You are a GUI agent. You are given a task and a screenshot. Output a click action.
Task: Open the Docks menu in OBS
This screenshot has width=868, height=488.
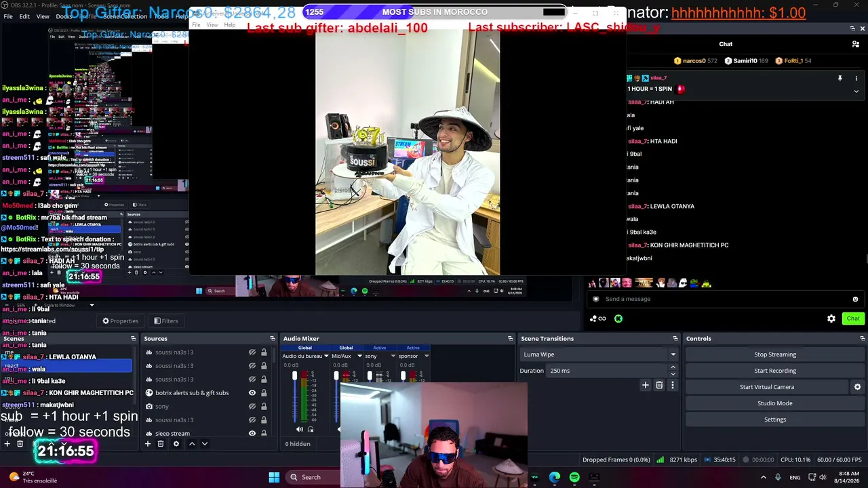[65, 16]
